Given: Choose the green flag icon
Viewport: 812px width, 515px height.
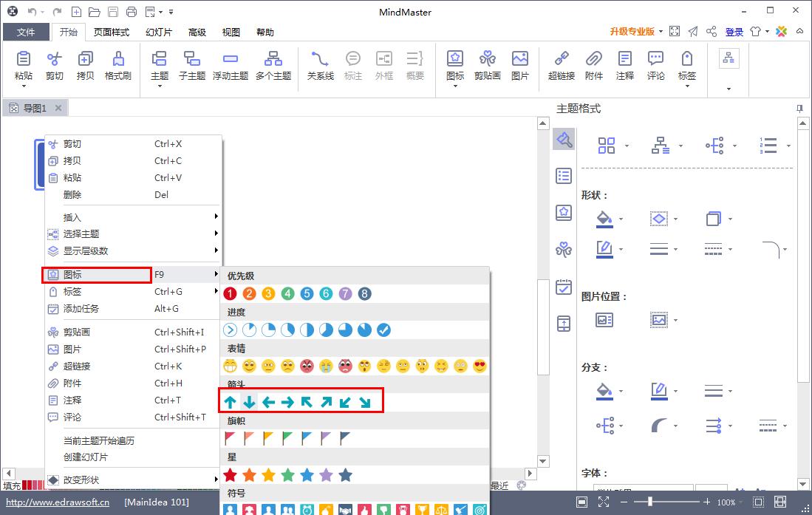Looking at the screenshot, I should (287, 438).
